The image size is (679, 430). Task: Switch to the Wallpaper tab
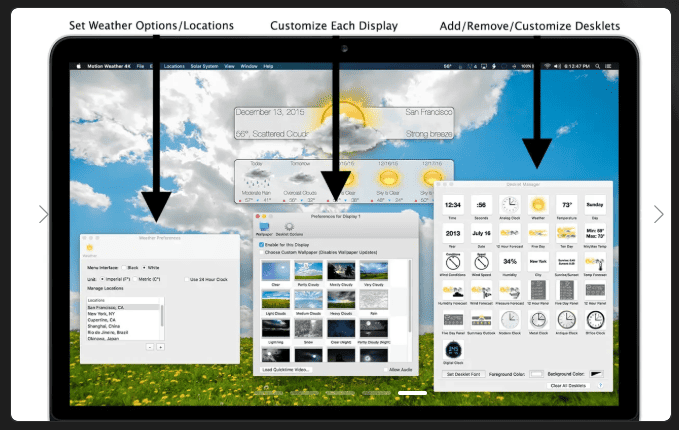264,229
